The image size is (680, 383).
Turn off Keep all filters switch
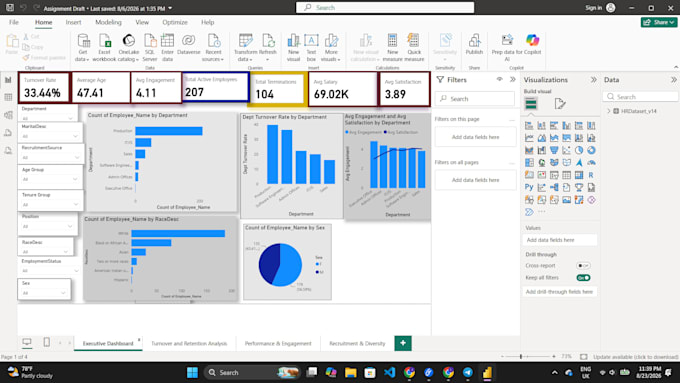point(583,278)
